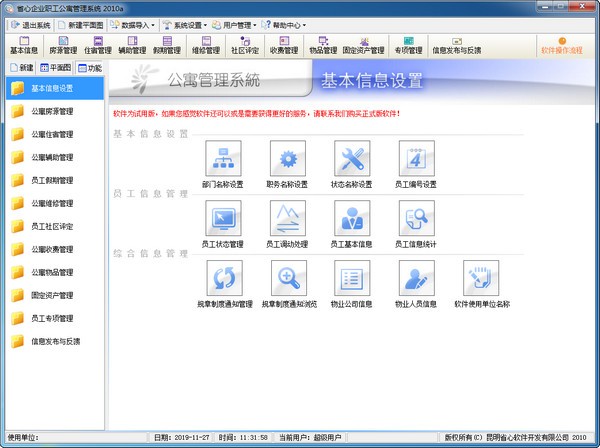Click the 退出系统 button
The image size is (600, 448).
(x=33, y=23)
